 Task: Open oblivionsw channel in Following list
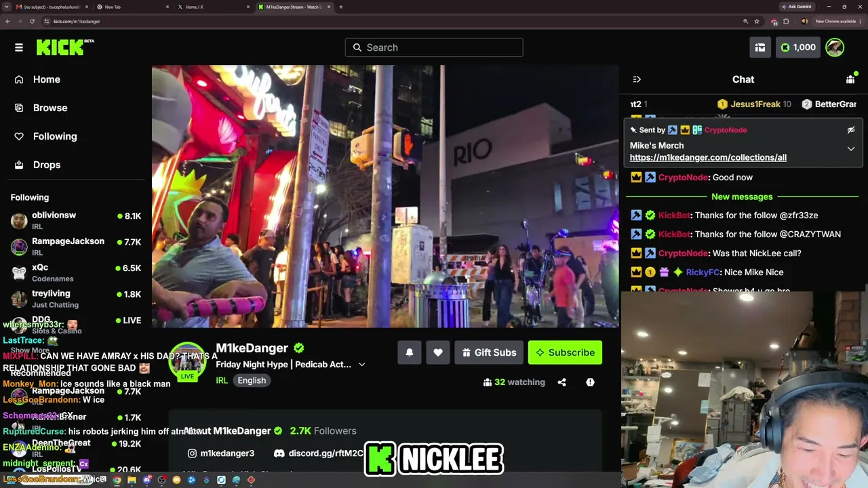coord(76,220)
